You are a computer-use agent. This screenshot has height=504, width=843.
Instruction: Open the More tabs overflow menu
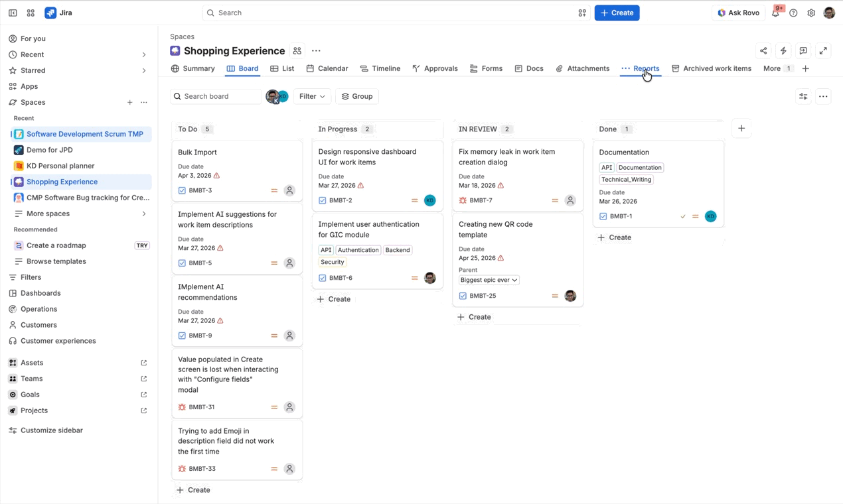tap(778, 68)
